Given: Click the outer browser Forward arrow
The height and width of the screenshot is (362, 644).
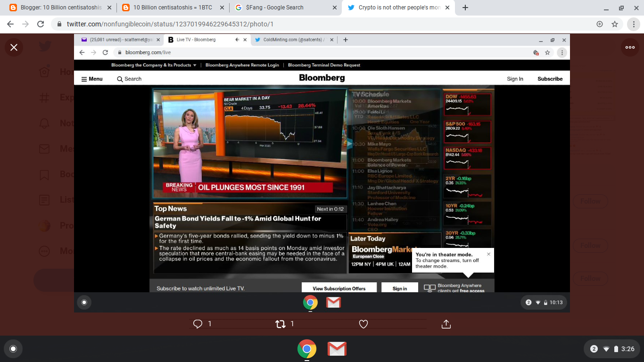Looking at the screenshot, I should coord(25,24).
